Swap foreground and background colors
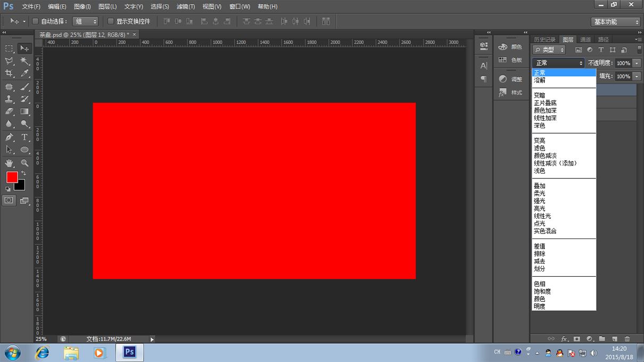Screen dimensions: 644x362 pos(23,173)
